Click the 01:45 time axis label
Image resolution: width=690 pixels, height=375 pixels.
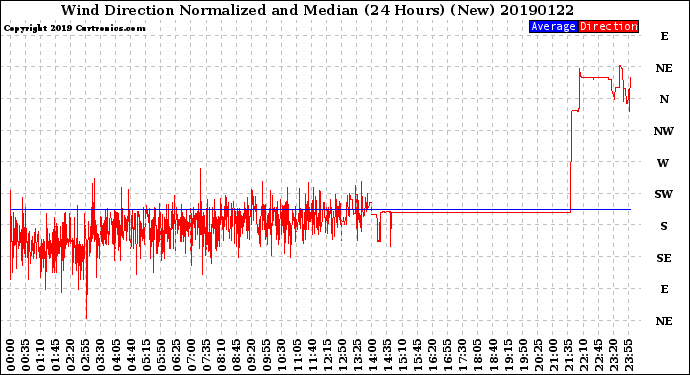pos(56,355)
